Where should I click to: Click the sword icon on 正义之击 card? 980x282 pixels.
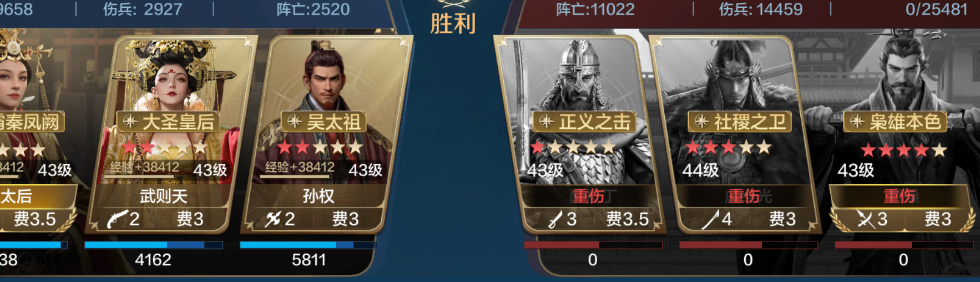click(x=555, y=220)
